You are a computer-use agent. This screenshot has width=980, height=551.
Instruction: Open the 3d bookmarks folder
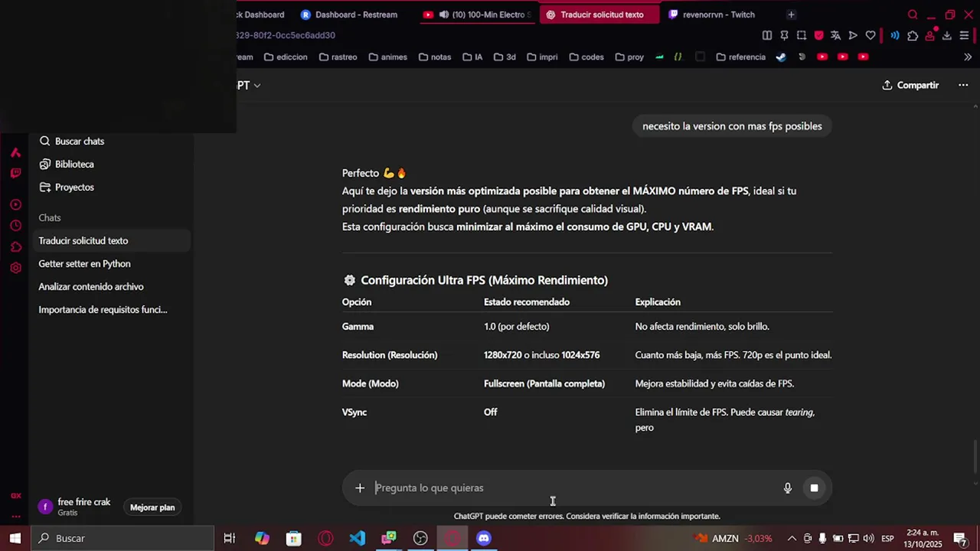click(x=505, y=57)
